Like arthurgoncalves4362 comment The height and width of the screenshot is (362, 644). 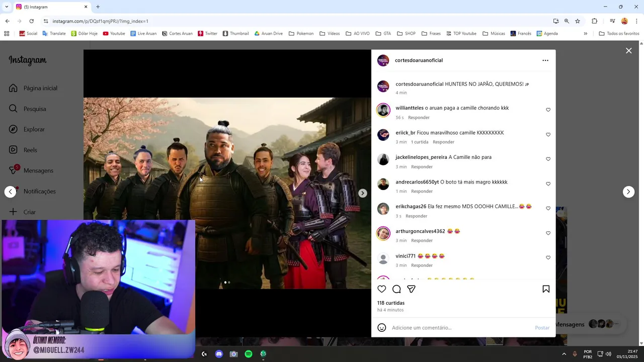pyautogui.click(x=548, y=233)
